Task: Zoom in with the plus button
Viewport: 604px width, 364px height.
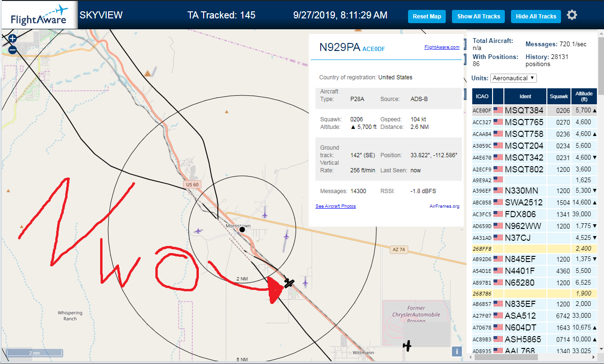Action: pyautogui.click(x=13, y=39)
